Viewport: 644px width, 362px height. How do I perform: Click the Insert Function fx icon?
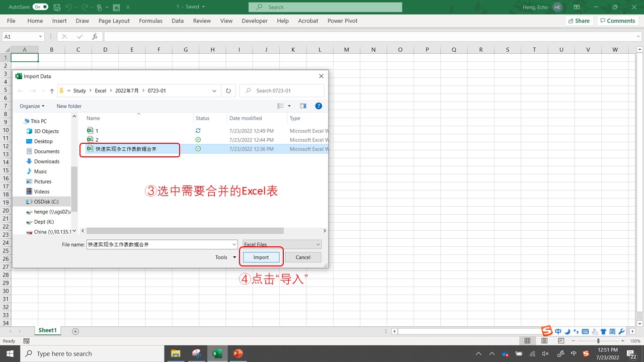(x=95, y=37)
